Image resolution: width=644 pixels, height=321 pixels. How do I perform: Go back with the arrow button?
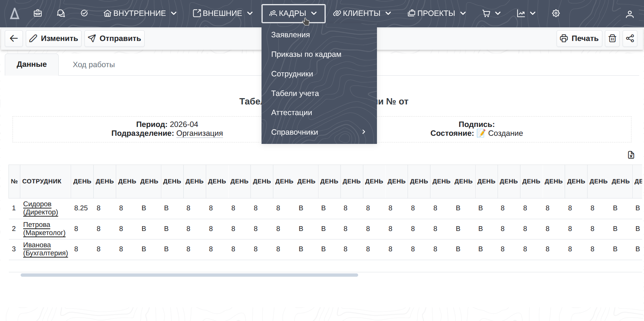click(14, 38)
